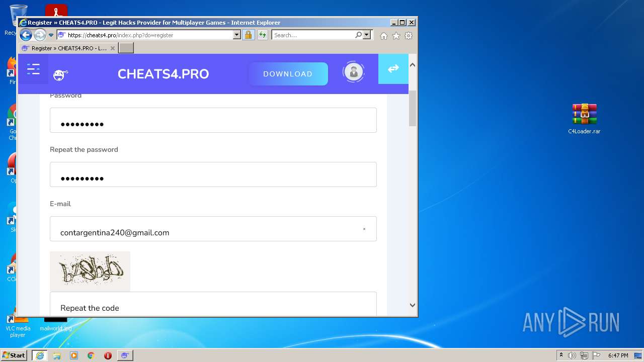
Task: Click the double-arrow switch panel icon
Action: tap(393, 68)
